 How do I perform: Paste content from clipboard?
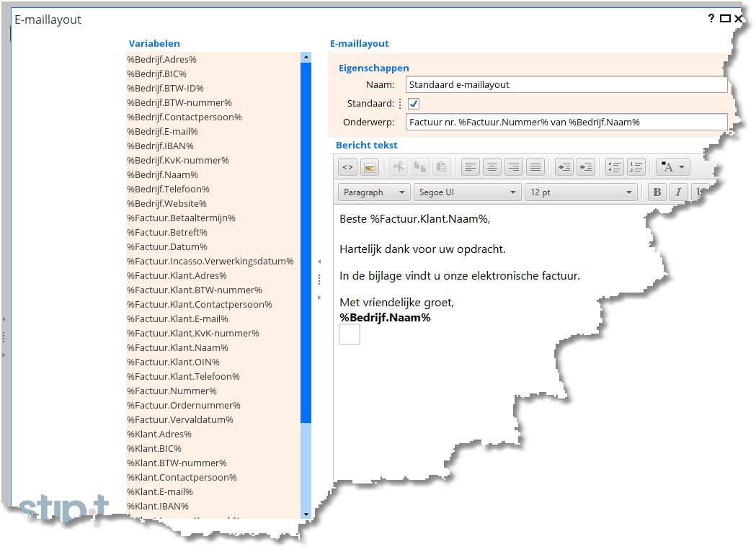(441, 166)
